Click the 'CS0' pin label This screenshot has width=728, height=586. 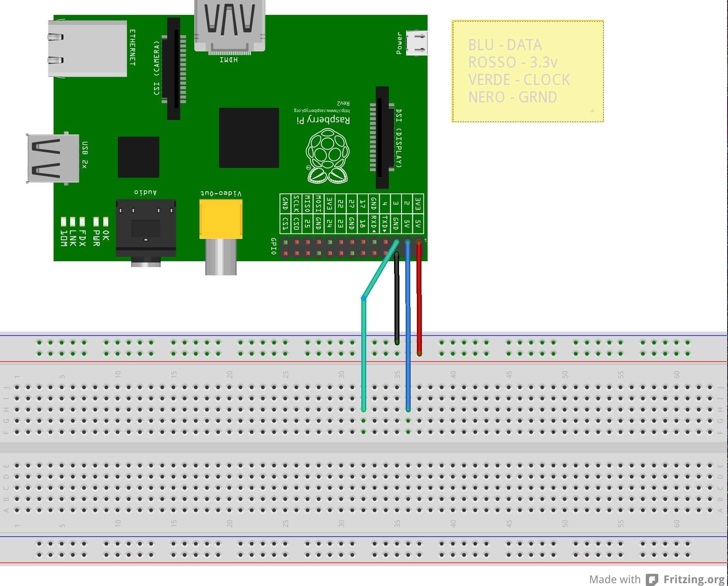[x=296, y=223]
